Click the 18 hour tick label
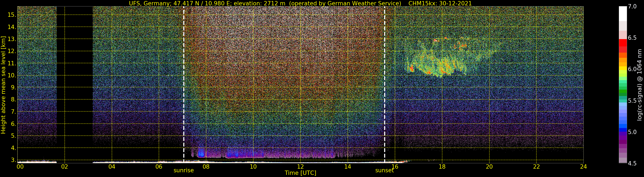Image resolution: width=644 pixels, height=177 pixels. pyautogui.click(x=442, y=166)
